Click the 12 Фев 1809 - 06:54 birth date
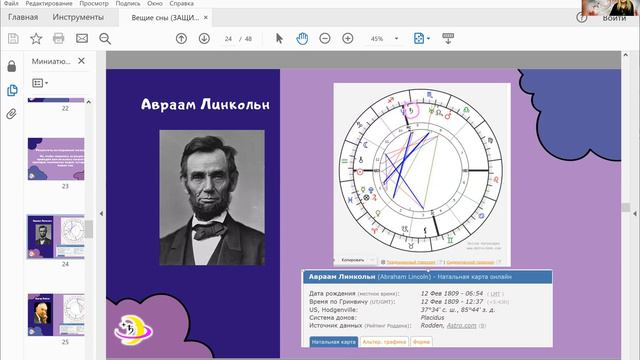The height and width of the screenshot is (360, 640). click(x=452, y=293)
